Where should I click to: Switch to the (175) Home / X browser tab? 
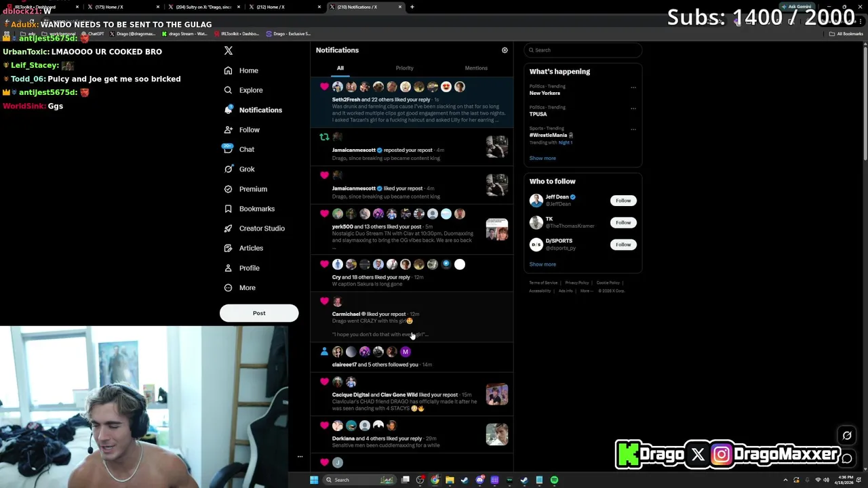pyautogui.click(x=122, y=7)
